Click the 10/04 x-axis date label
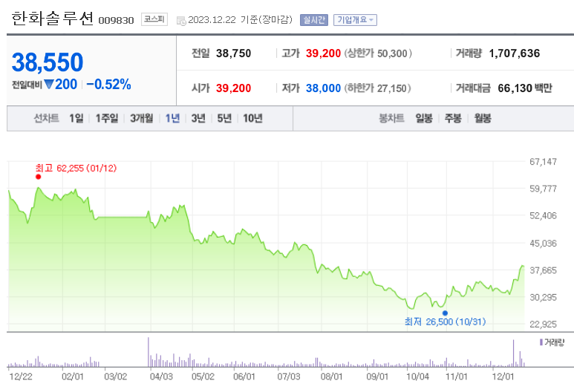 [x=417, y=376]
